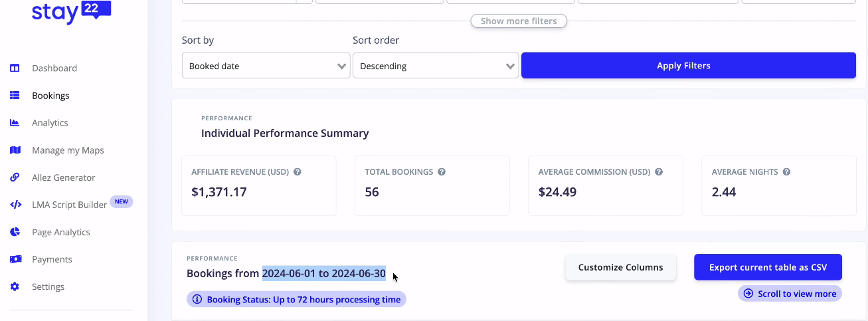Click the AFFILIATE REVENUE (USD) label
This screenshot has height=321, width=868.
pos(240,171)
